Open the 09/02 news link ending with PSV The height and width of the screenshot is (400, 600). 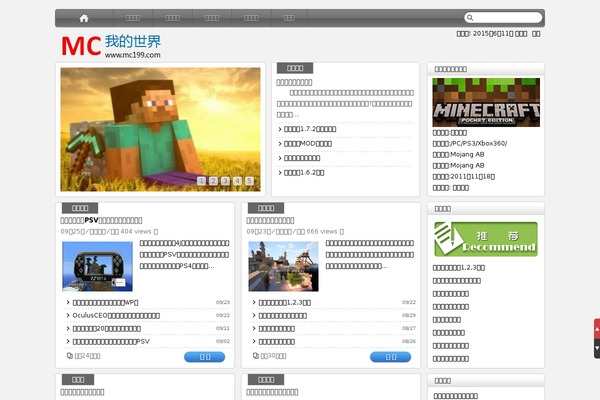tap(111, 341)
